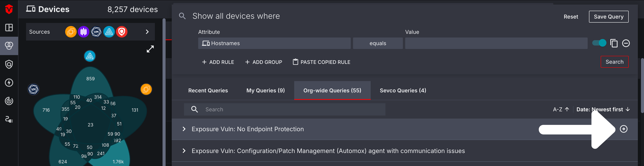Image resolution: width=644 pixels, height=166 pixels.
Task: Open the dashboard layout icon in sidebar
Action: pyautogui.click(x=9, y=28)
